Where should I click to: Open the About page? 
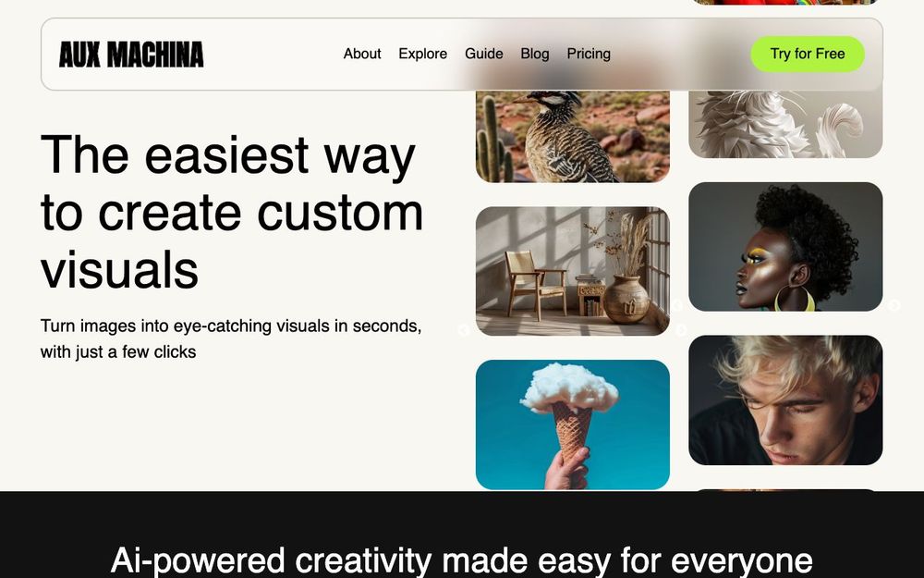click(362, 54)
